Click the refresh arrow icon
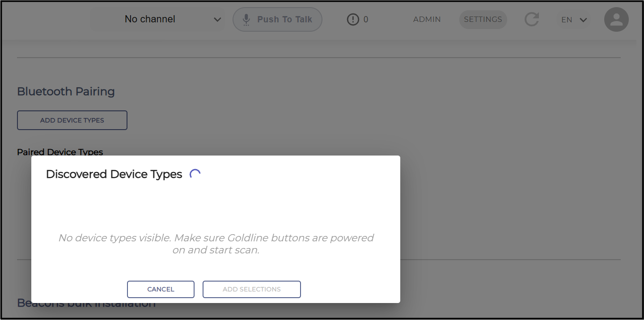644x320 pixels. click(x=531, y=19)
